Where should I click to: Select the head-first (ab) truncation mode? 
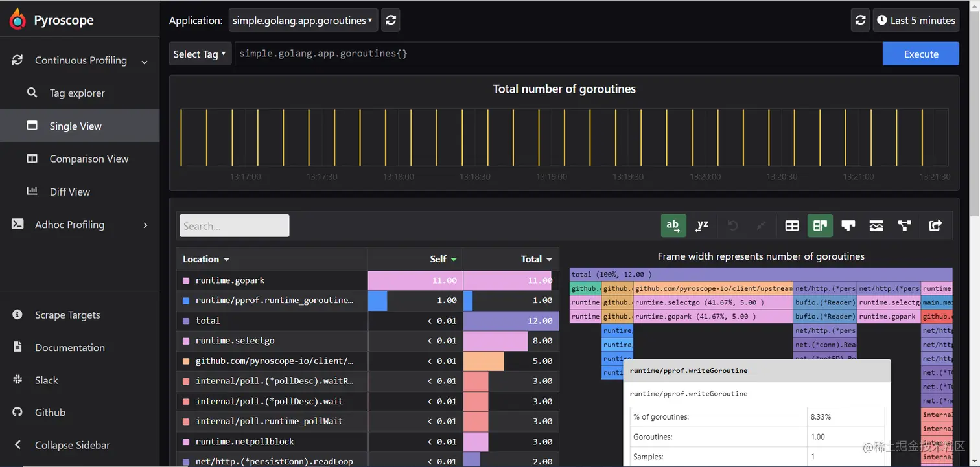coord(673,225)
